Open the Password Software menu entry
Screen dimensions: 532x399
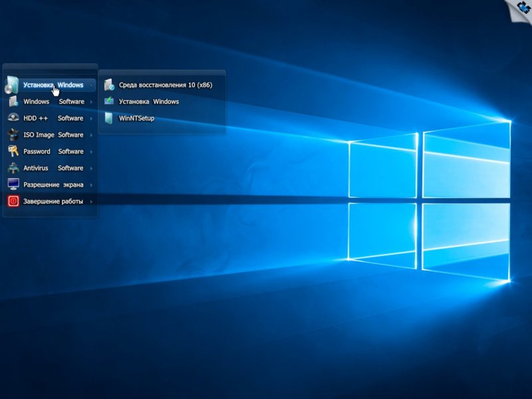51,152
